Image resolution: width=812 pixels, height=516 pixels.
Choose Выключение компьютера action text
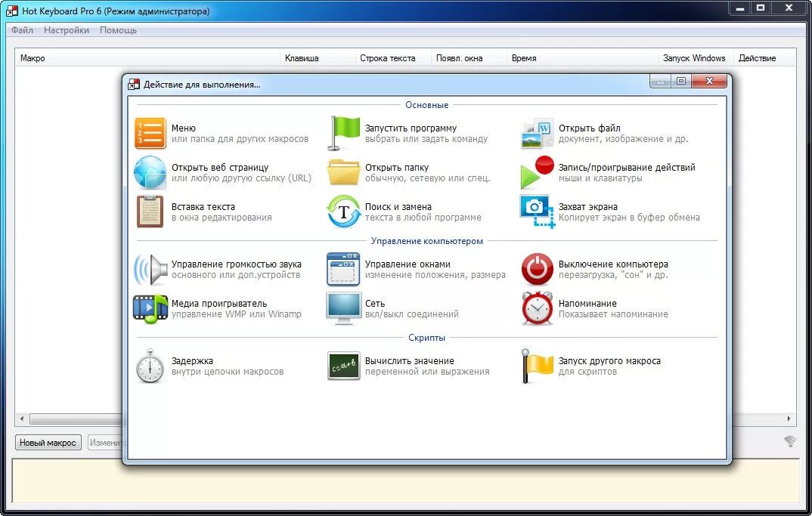point(613,264)
